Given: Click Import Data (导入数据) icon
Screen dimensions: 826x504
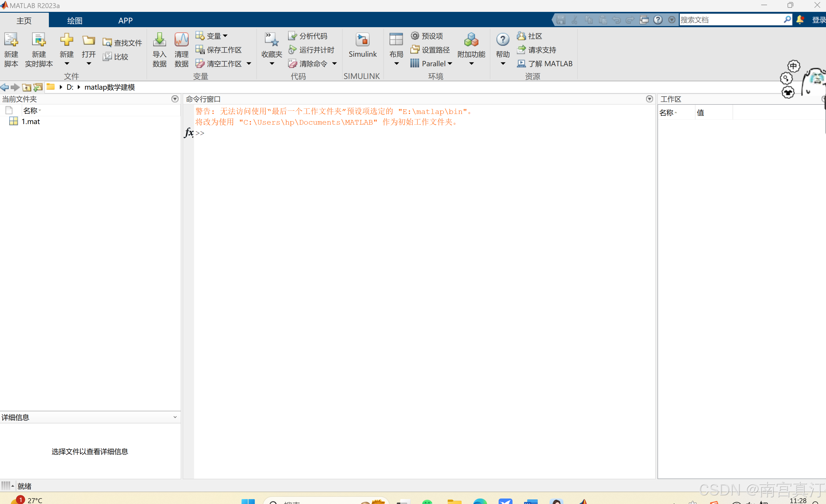Looking at the screenshot, I should [x=160, y=40].
